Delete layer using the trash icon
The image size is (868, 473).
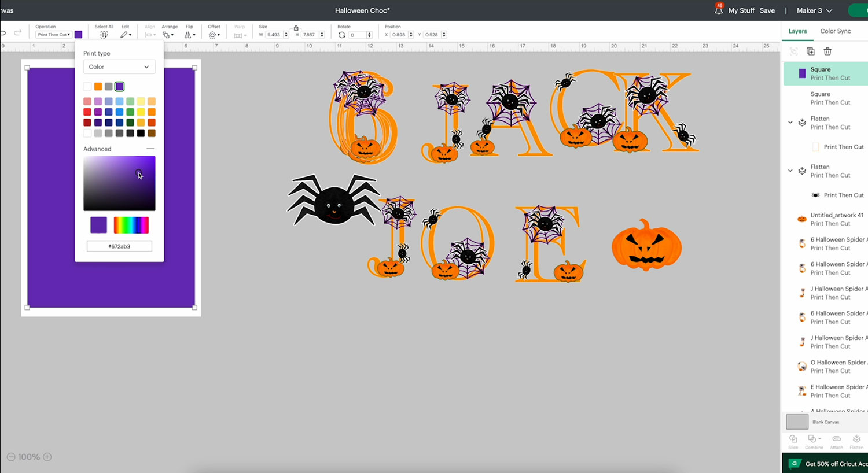click(827, 51)
